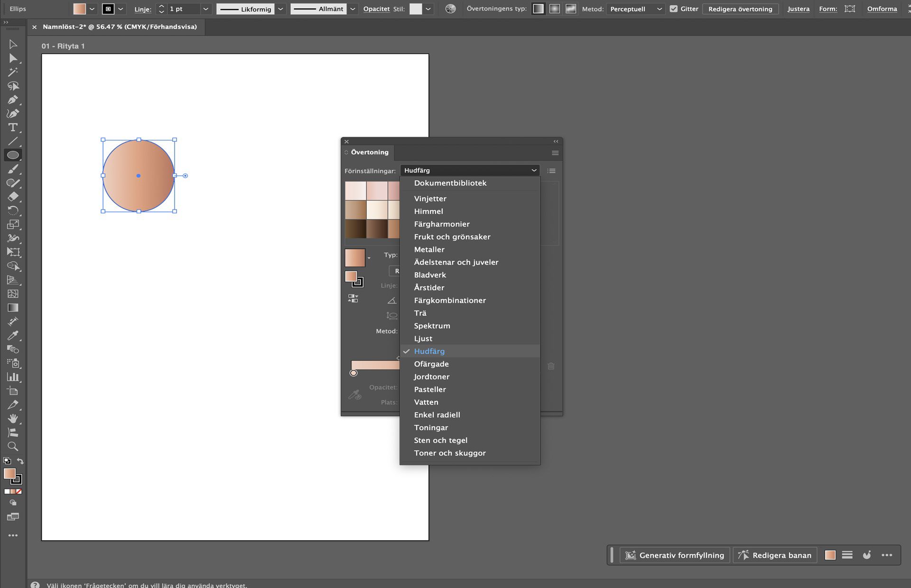This screenshot has height=588, width=911.
Task: Swap fill and stroke colors in toolbar
Action: [x=20, y=461]
